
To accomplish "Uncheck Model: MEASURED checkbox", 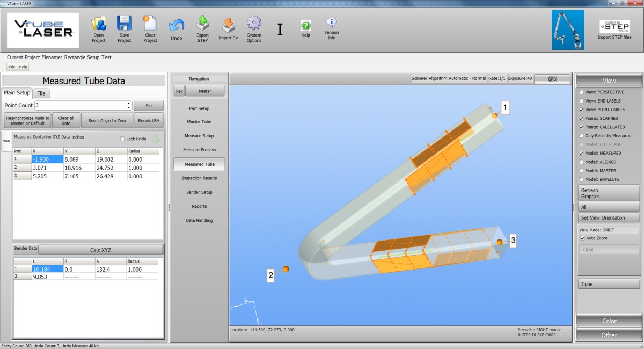I will click(582, 153).
